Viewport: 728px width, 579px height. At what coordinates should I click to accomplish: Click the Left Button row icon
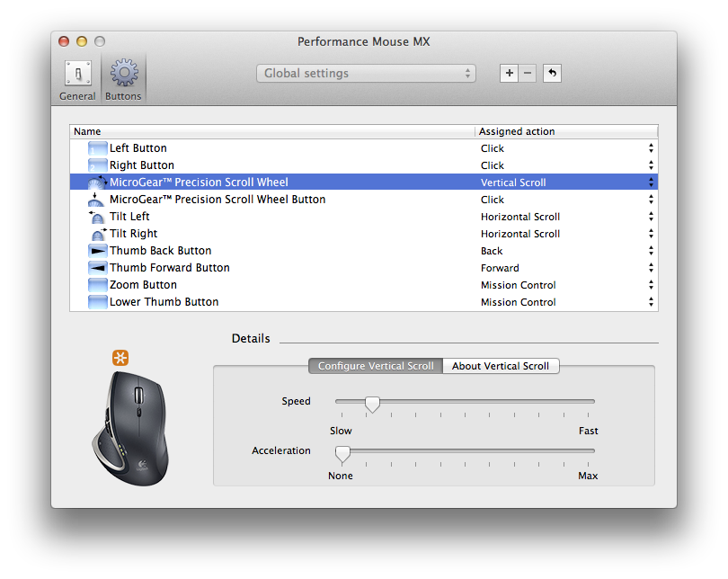(x=97, y=148)
